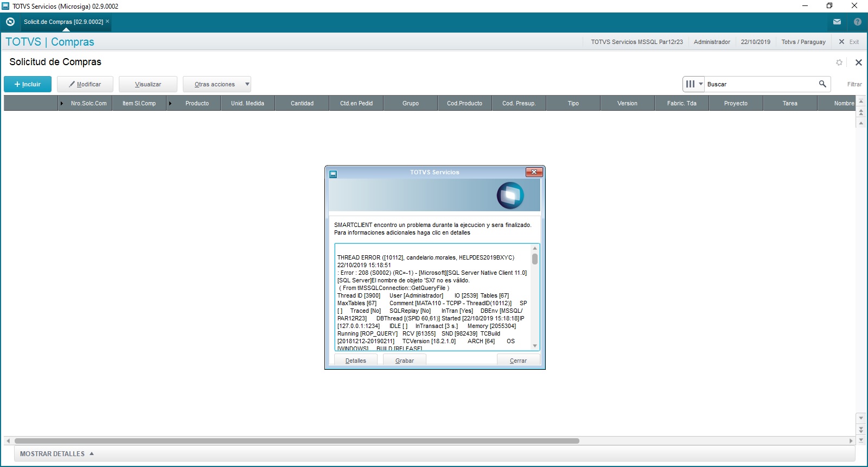Click the TOTVS logo in tab bar
The height and width of the screenshot is (467, 868).
pos(10,22)
